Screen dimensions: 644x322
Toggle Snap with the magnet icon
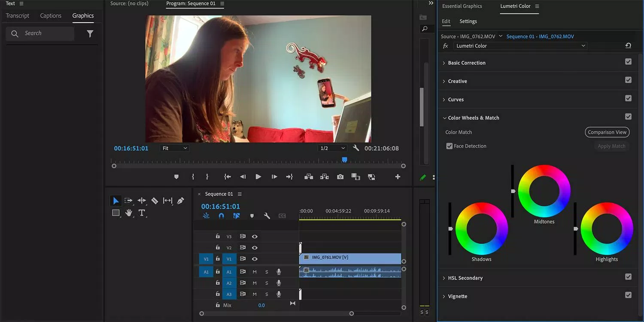click(221, 216)
